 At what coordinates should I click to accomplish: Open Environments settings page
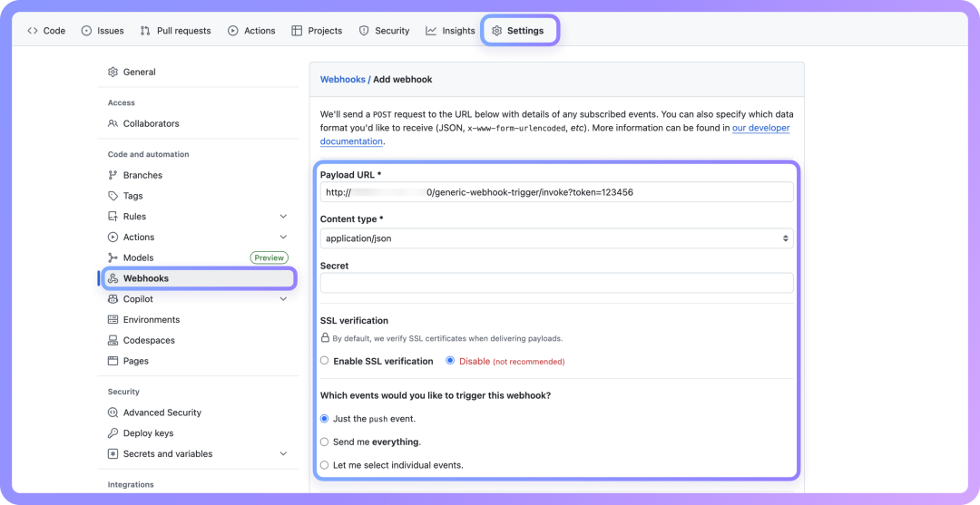[x=152, y=320]
